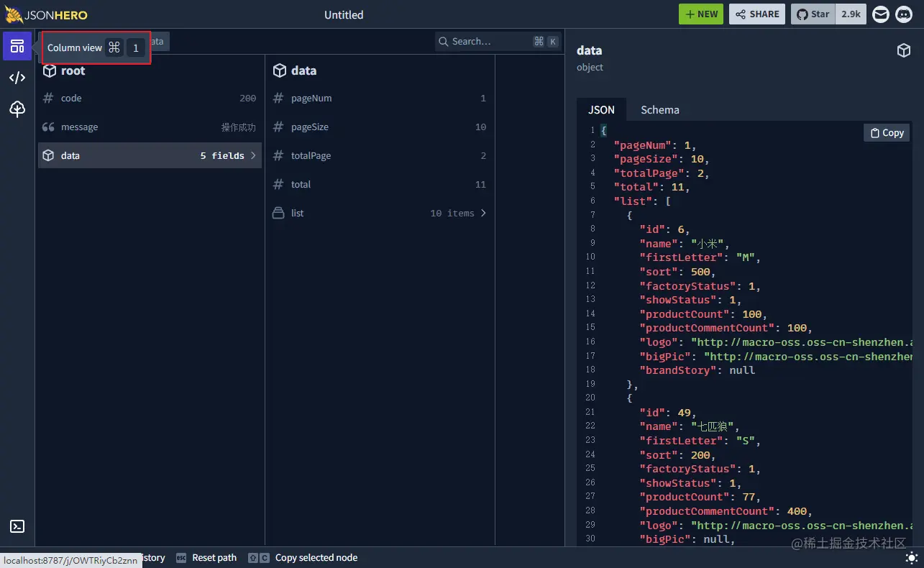924x568 pixels.
Task: Click the object icon next to data header
Action: click(903, 50)
